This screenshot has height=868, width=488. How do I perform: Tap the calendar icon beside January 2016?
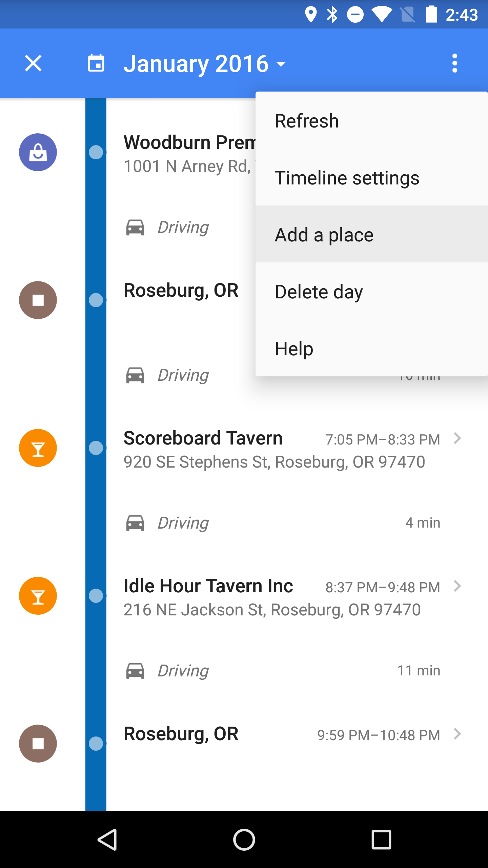coord(96,63)
